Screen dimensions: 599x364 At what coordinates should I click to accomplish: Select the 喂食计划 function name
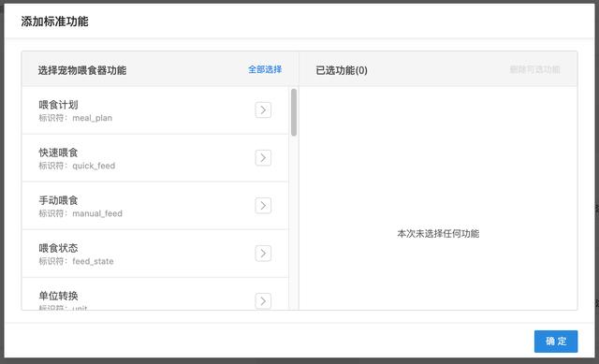coord(58,105)
